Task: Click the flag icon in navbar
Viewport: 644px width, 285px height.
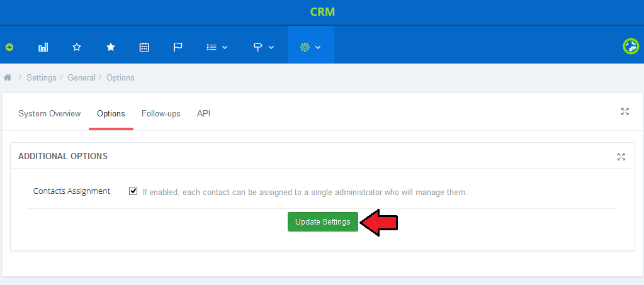Action: coord(178,47)
